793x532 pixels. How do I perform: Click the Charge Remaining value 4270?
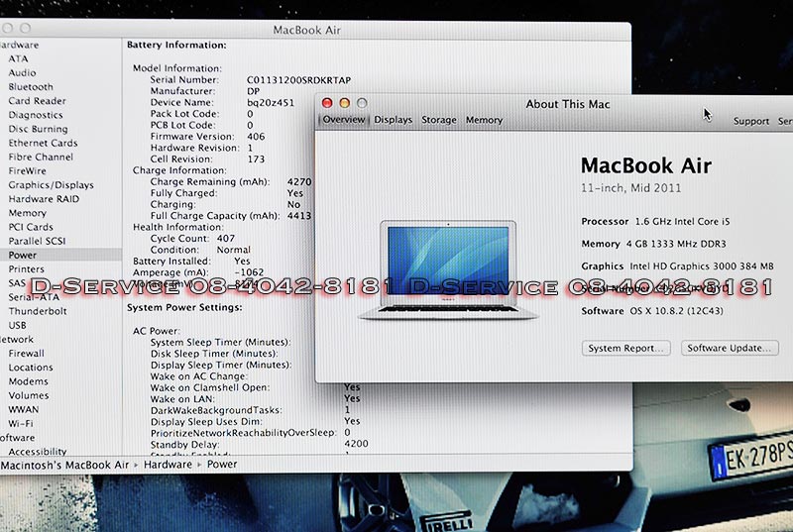point(299,182)
